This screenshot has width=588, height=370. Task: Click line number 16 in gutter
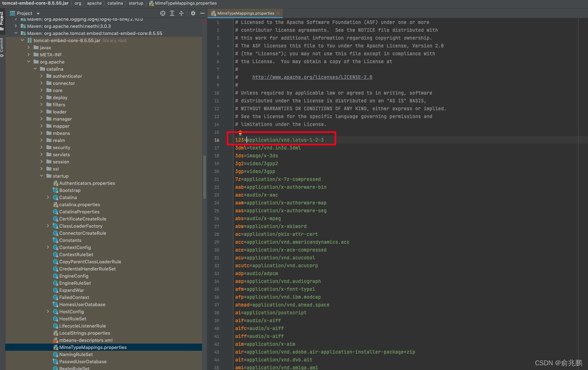click(217, 140)
